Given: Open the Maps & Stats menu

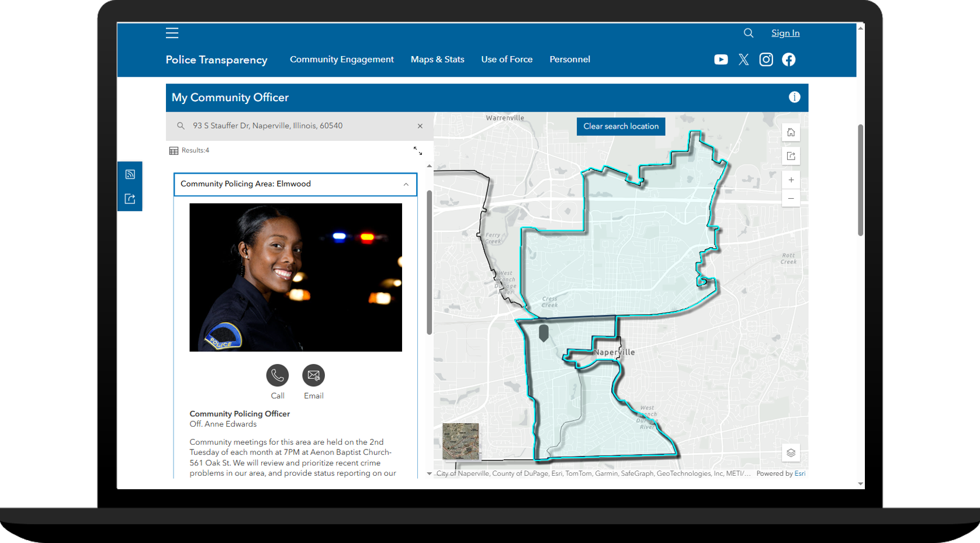Looking at the screenshot, I should tap(438, 60).
